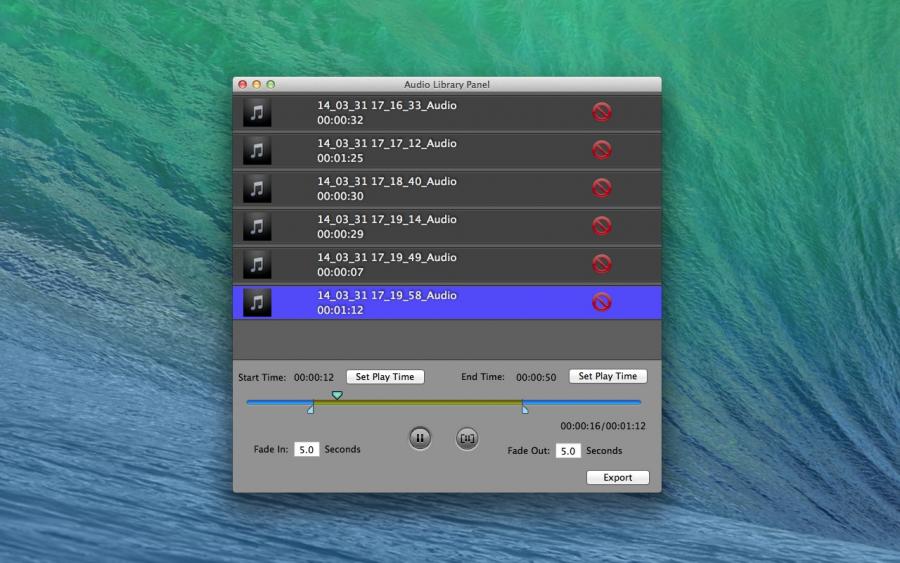Viewport: 900px width, 563px height.
Task: Click the 00:00:32 duration text
Action: pyautogui.click(x=340, y=121)
